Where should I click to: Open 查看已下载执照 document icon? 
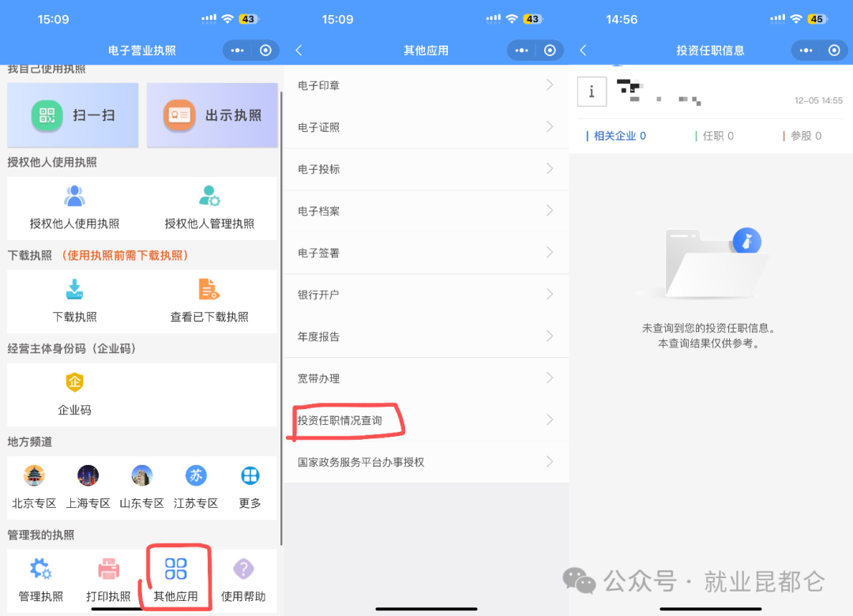tap(209, 290)
